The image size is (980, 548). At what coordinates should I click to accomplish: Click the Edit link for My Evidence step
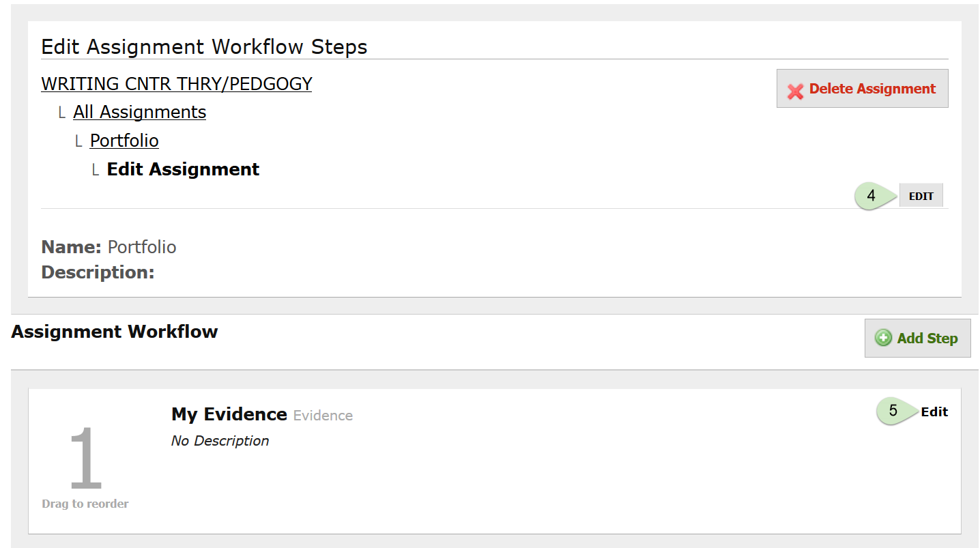934,412
